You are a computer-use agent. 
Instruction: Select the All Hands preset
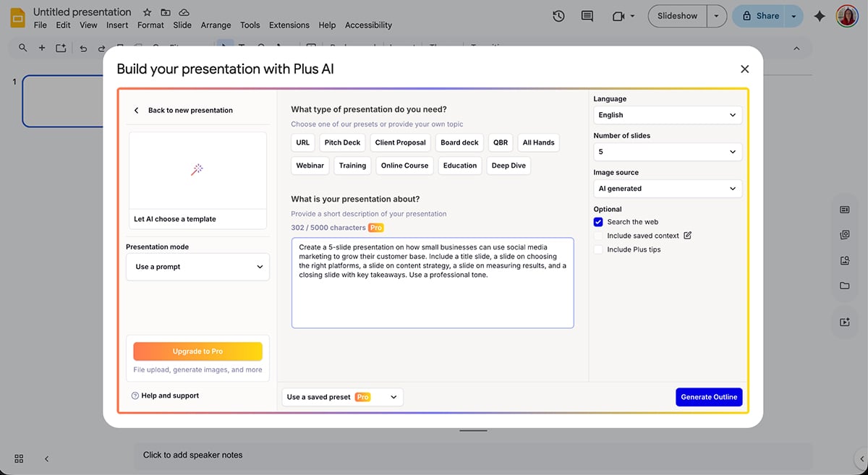[x=538, y=142]
